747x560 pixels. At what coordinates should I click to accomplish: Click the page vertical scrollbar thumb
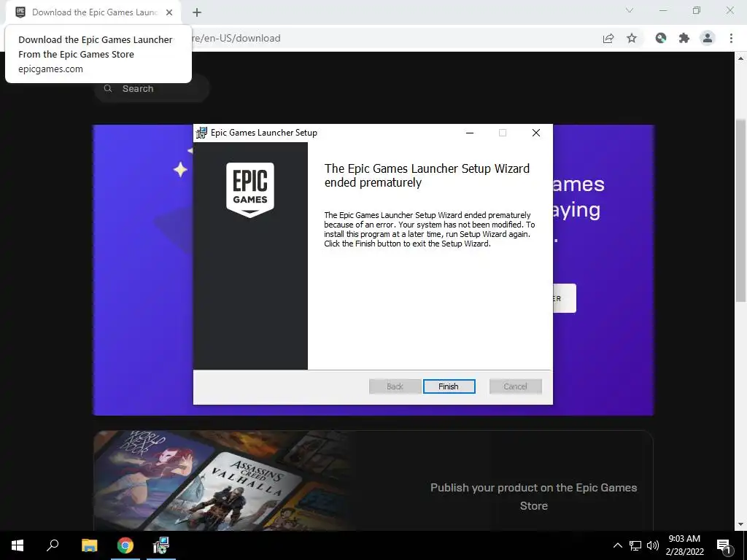[740, 209]
